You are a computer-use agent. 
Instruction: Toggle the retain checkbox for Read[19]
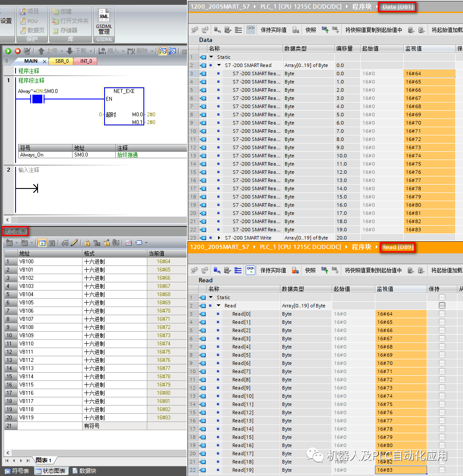[442, 470]
